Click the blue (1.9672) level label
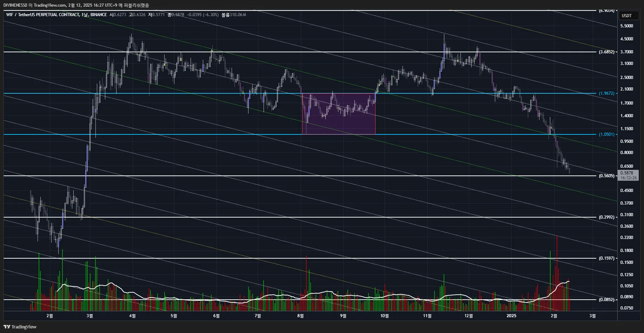 click(x=606, y=93)
